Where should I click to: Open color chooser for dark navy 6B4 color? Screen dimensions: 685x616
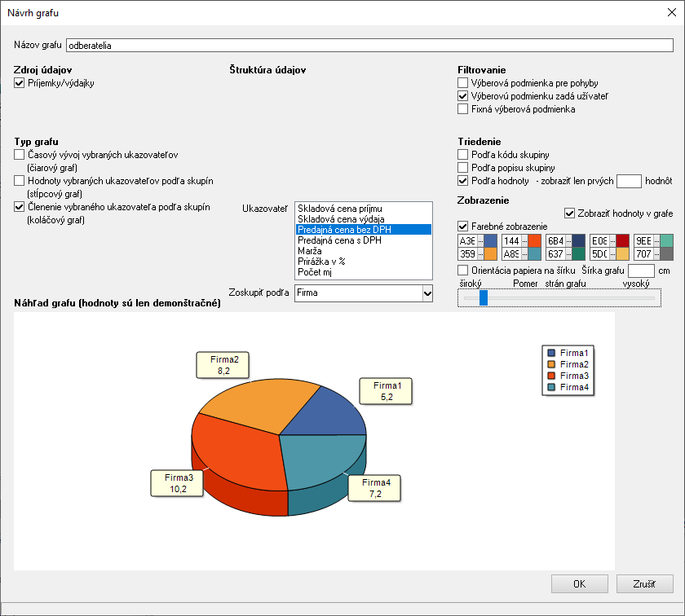pos(568,241)
